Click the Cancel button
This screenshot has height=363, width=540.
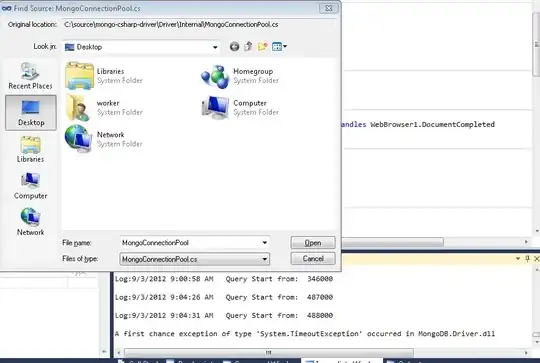tap(313, 259)
